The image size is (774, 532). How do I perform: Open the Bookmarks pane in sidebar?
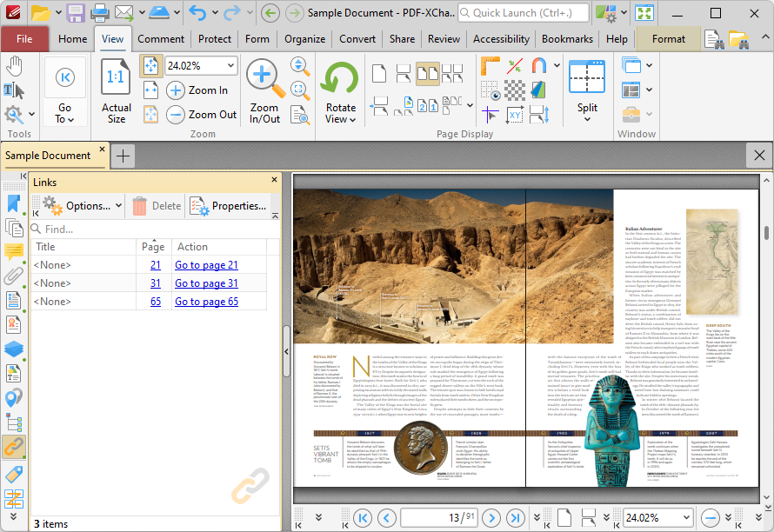(x=14, y=203)
